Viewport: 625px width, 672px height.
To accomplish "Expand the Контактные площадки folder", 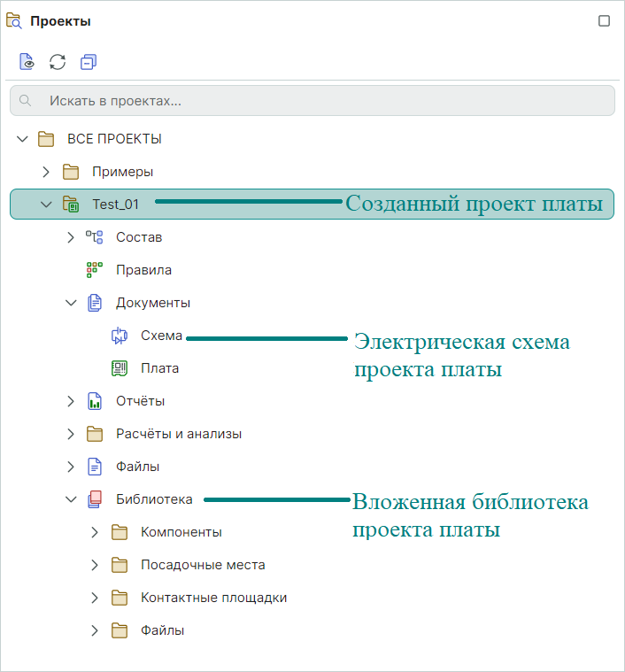I will click(96, 598).
